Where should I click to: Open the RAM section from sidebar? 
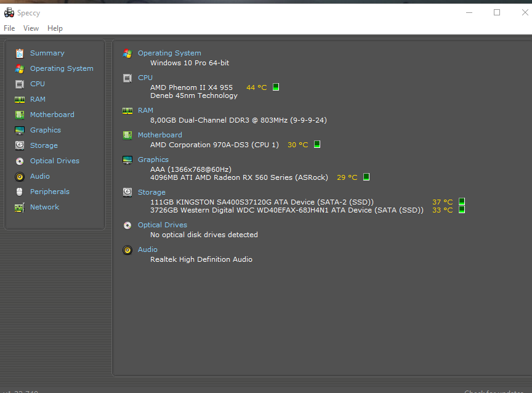38,99
